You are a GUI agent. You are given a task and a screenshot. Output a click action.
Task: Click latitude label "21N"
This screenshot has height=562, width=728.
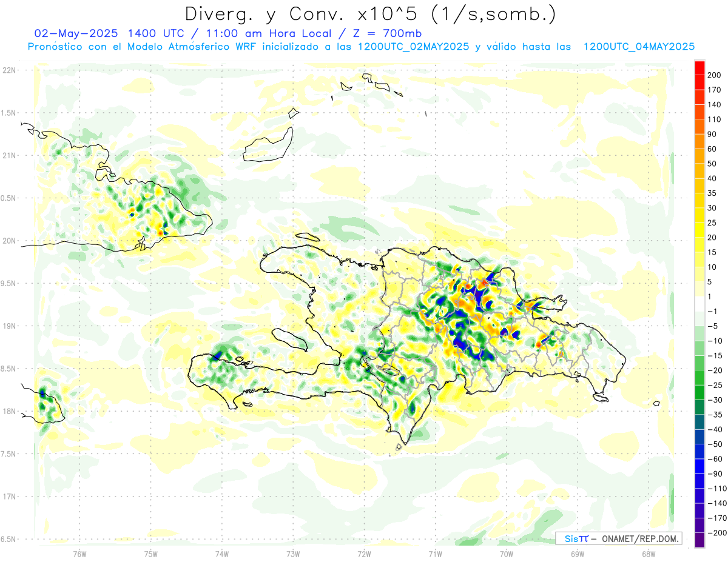pyautogui.click(x=9, y=156)
